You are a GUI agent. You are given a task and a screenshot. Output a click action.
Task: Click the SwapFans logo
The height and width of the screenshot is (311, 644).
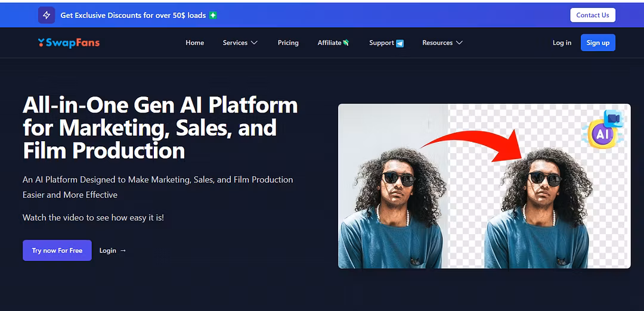click(x=69, y=43)
